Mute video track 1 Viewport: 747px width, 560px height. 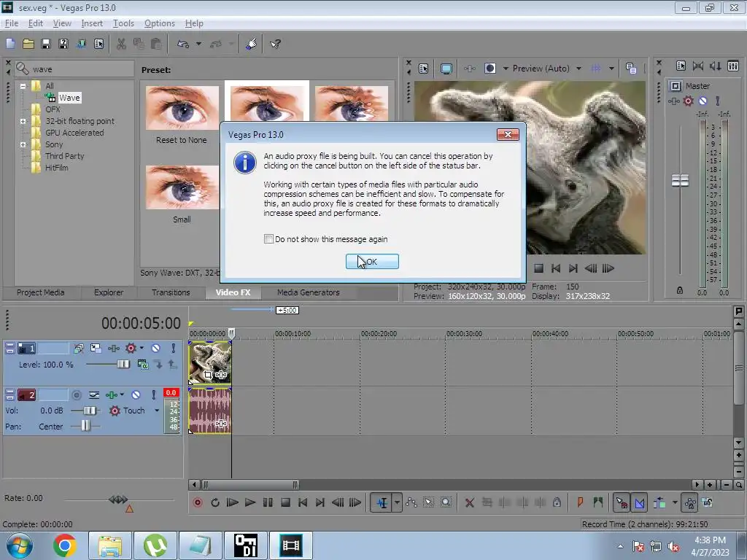point(156,348)
